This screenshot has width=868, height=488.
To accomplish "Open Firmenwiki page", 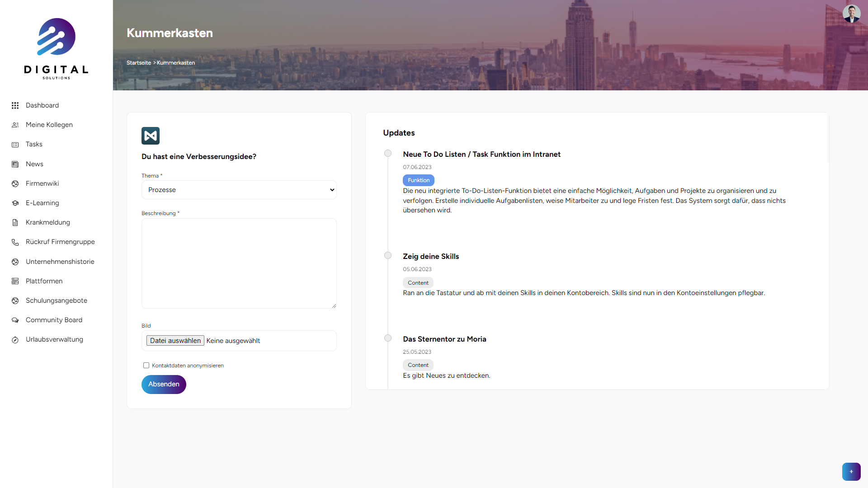I will point(42,183).
